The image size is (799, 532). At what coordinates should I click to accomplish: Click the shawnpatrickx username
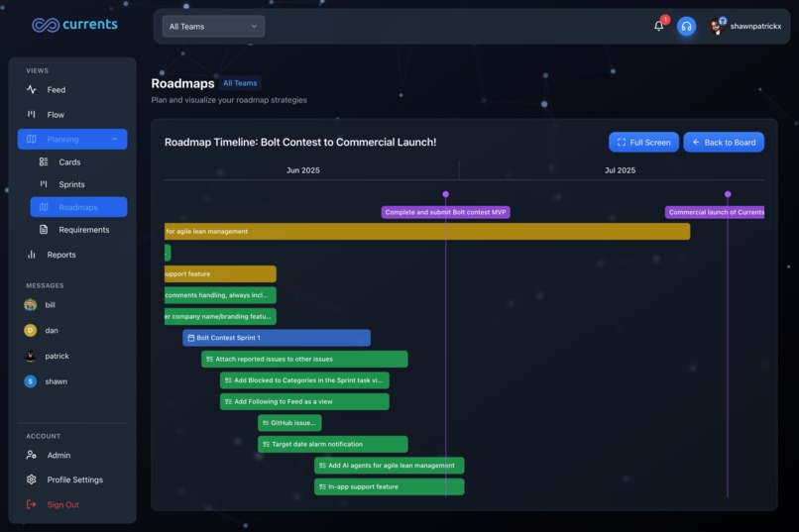click(x=755, y=27)
